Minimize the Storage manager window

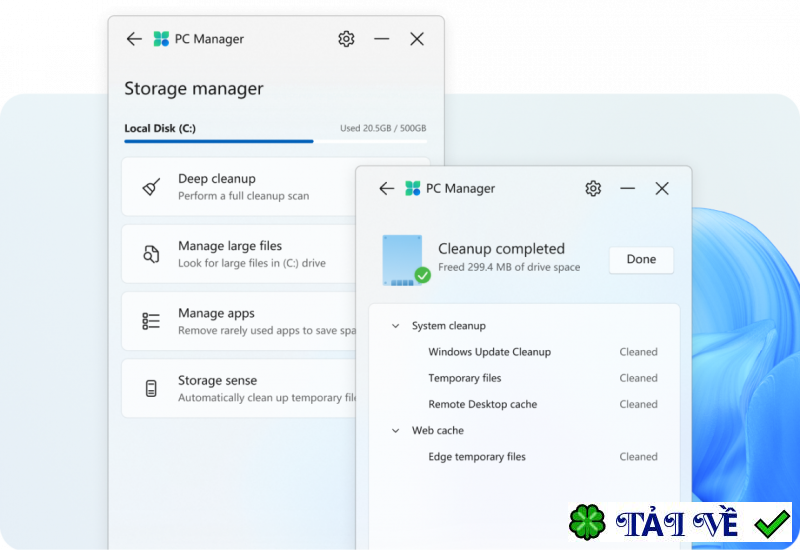381,39
